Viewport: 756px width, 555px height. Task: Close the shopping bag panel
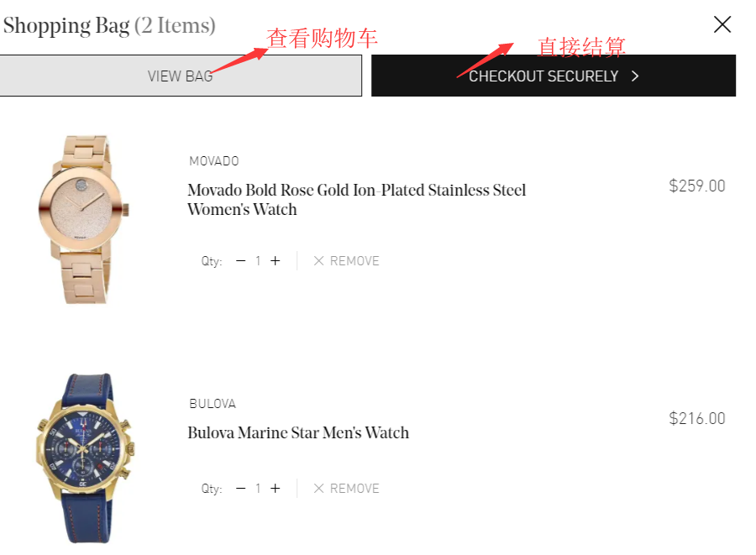722,24
